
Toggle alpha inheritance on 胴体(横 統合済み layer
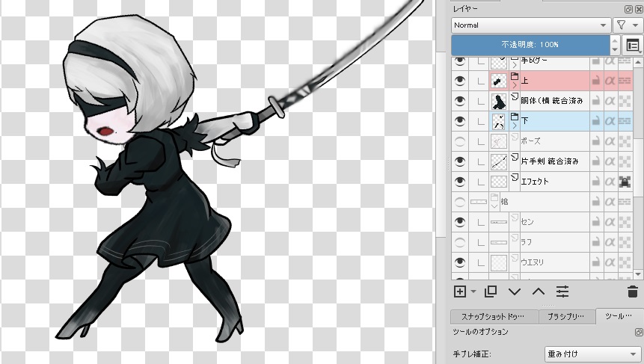tap(610, 101)
